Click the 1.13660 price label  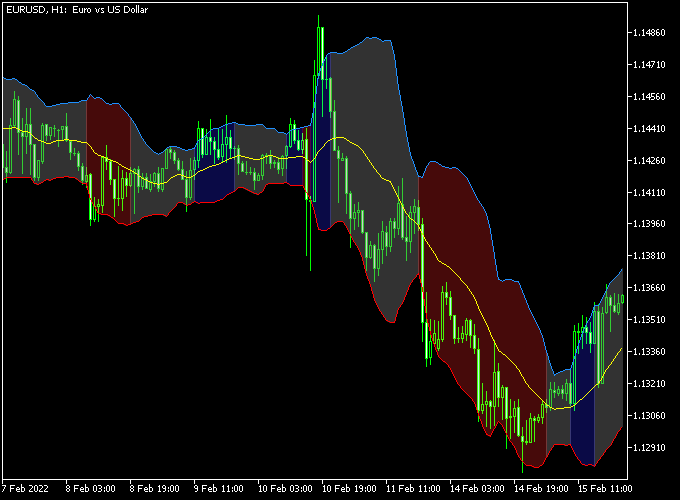pyautogui.click(x=649, y=288)
